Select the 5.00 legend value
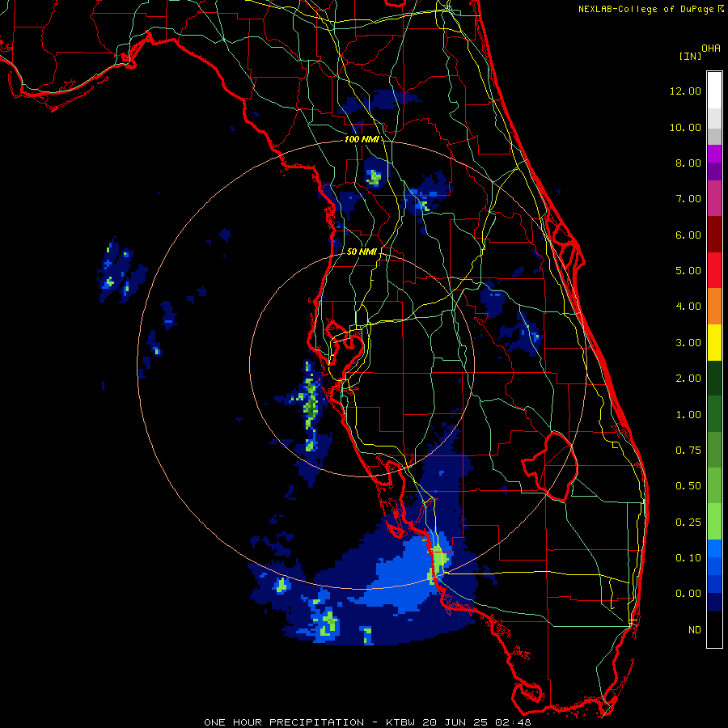The image size is (728, 728). point(688,271)
